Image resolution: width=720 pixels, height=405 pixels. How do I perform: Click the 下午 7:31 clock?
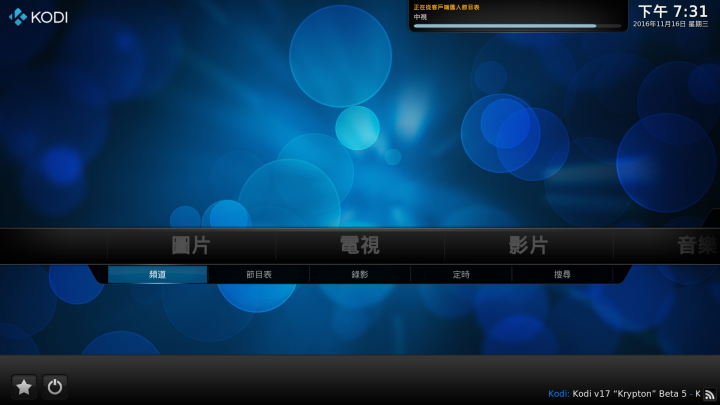pyautogui.click(x=673, y=11)
